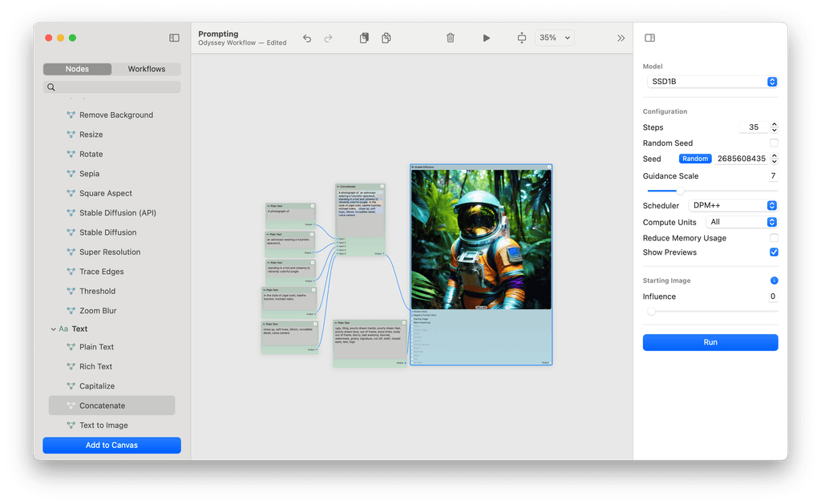Click the Starting Image info icon
The height and width of the screenshot is (504, 821).
(x=772, y=280)
